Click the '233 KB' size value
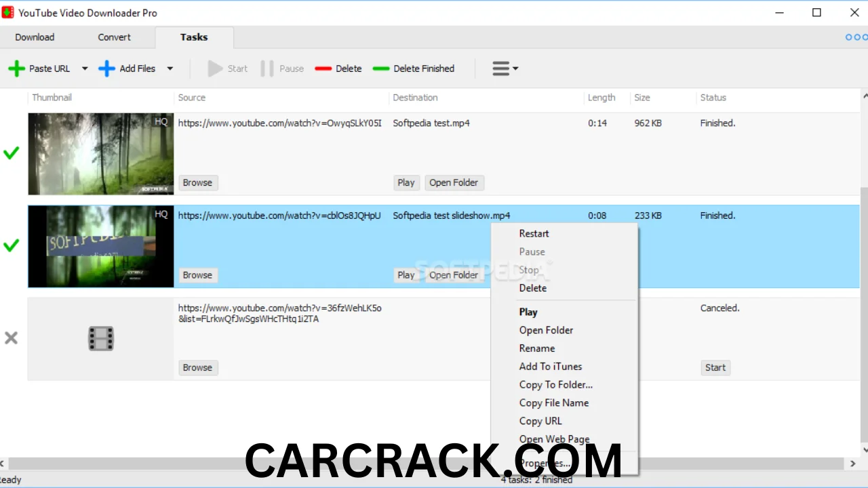Image resolution: width=868 pixels, height=488 pixels. [x=648, y=216]
